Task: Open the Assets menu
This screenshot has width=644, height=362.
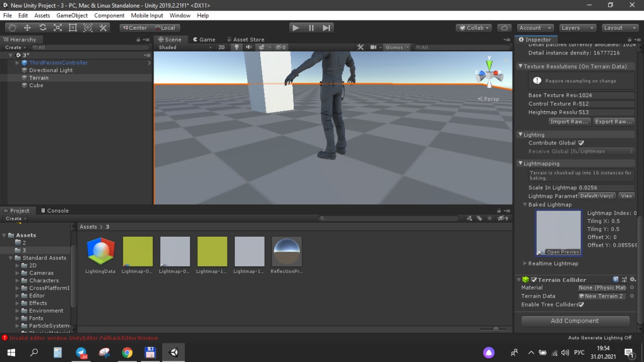Action: (42, 16)
